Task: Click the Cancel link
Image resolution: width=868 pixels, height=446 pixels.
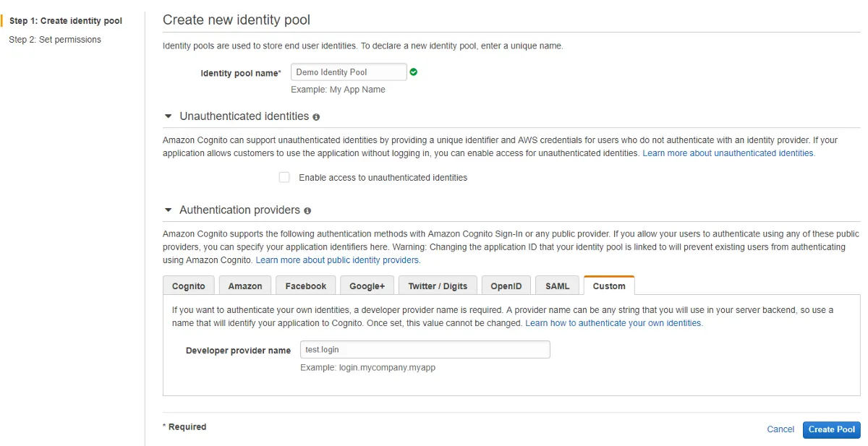Action: pos(780,429)
